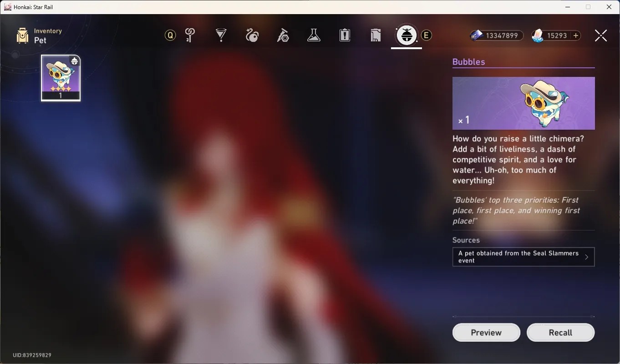The image size is (620, 364).
Task: Click the Sources label
Action: (466, 240)
